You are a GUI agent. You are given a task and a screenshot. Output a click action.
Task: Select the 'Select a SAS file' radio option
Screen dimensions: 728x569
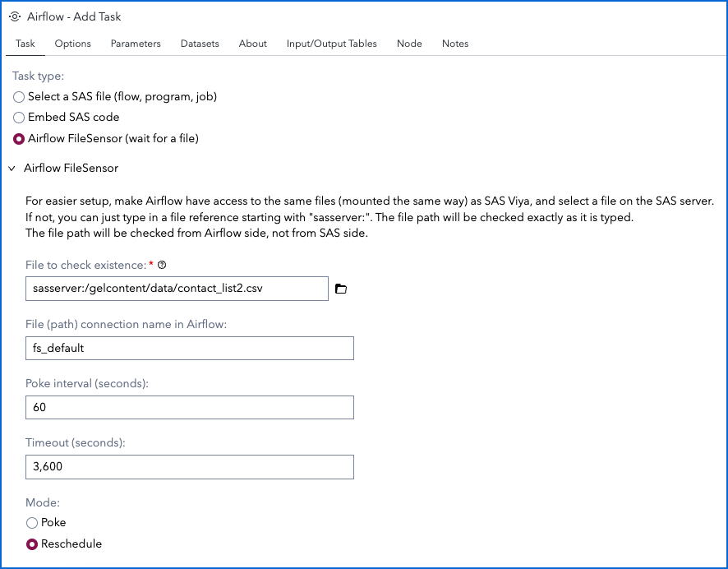click(19, 97)
